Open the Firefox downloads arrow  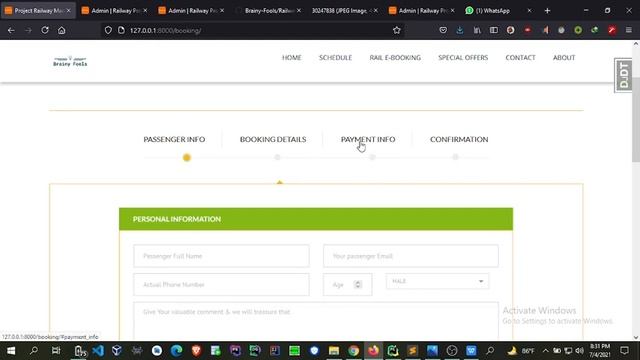(460, 30)
